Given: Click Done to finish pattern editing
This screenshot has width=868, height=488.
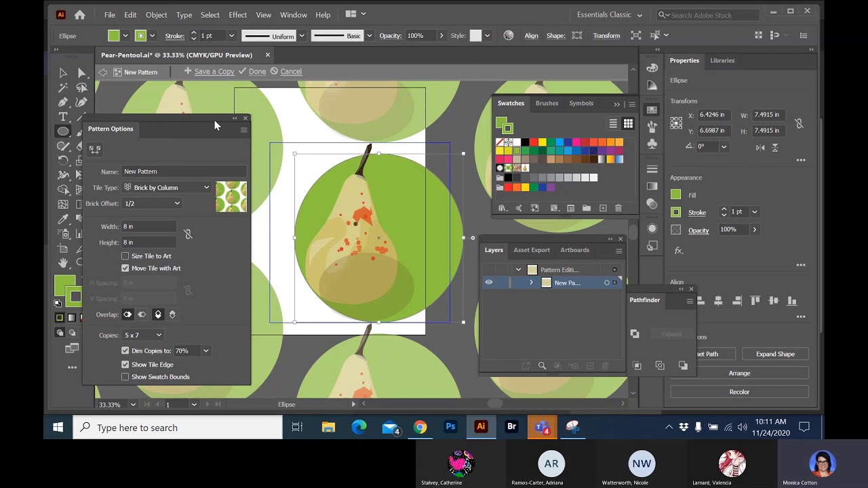Looking at the screenshot, I should 252,71.
